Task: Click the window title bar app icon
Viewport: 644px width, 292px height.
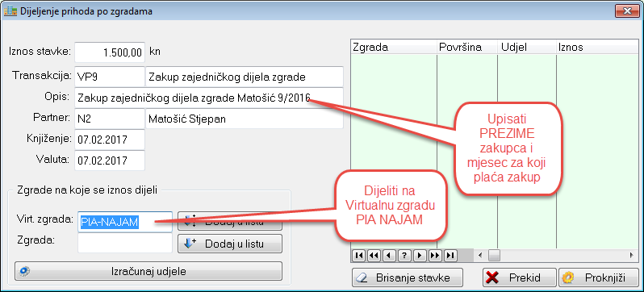Action: point(10,11)
